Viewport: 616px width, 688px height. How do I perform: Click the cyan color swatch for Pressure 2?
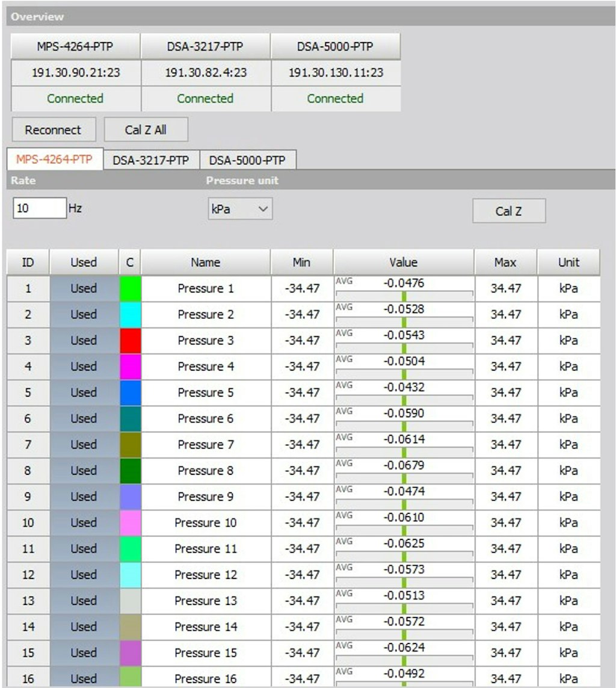(130, 315)
